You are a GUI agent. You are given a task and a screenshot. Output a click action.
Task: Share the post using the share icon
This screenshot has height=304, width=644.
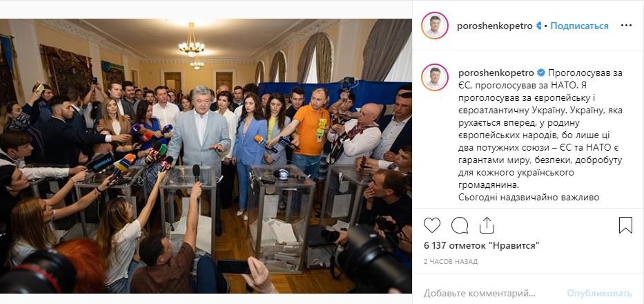point(487,225)
